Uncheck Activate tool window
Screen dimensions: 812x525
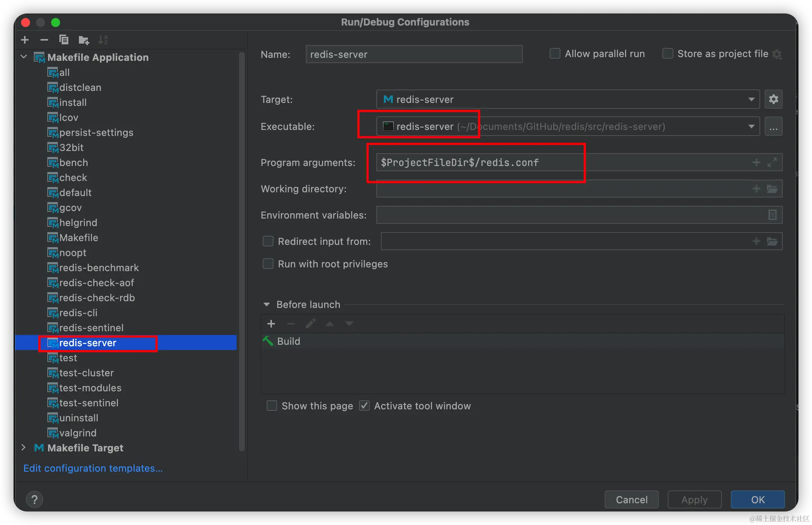(x=364, y=406)
